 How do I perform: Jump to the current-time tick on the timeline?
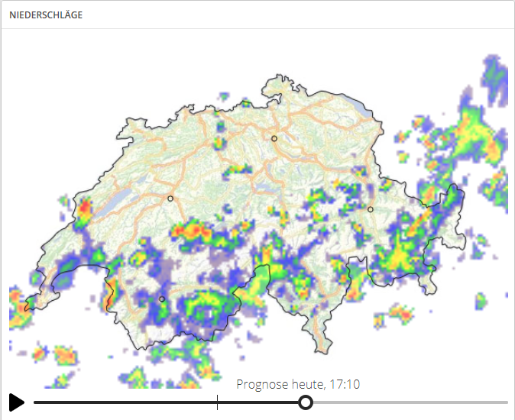(x=218, y=402)
